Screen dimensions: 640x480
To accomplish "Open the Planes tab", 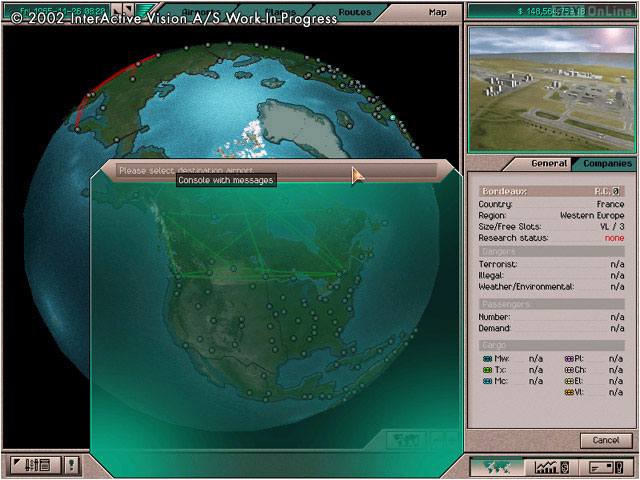I will click(280, 12).
